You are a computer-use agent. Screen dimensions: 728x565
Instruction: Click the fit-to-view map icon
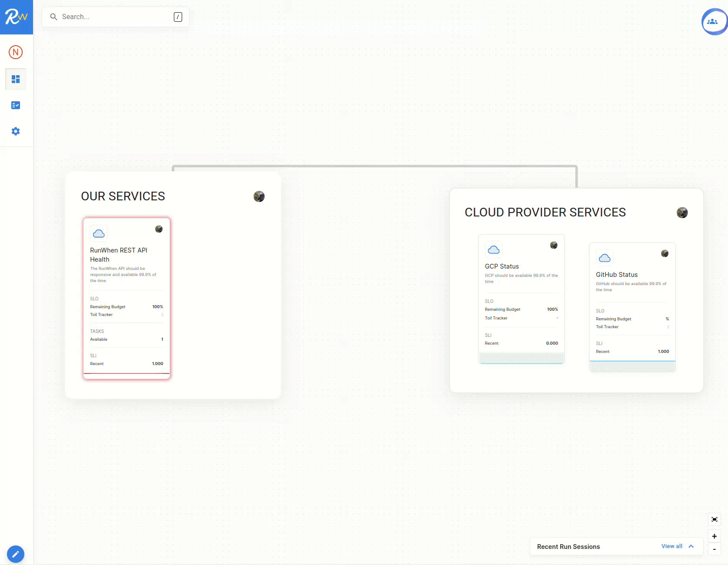point(714,519)
